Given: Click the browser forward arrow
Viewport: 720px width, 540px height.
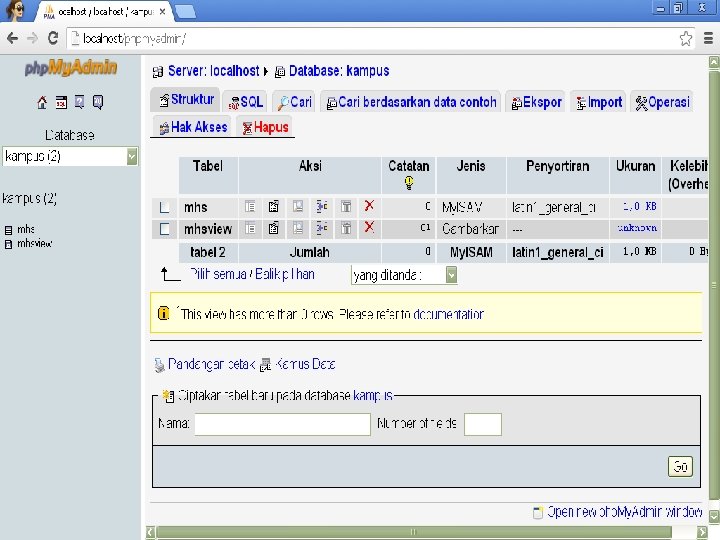Looking at the screenshot, I should (x=32, y=38).
